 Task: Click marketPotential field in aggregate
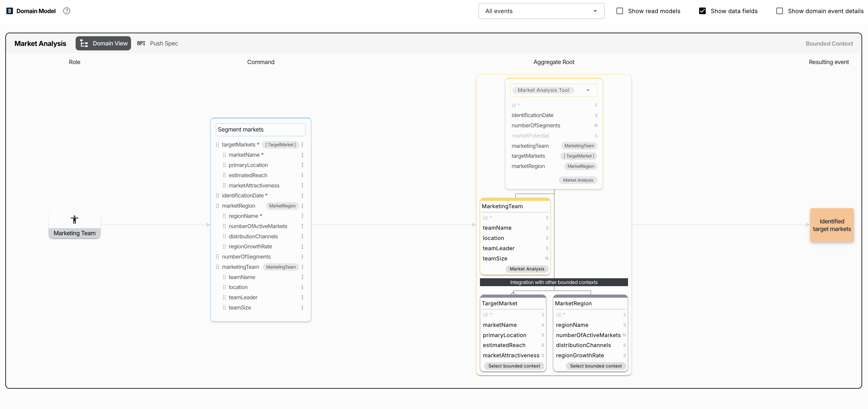pyautogui.click(x=554, y=136)
